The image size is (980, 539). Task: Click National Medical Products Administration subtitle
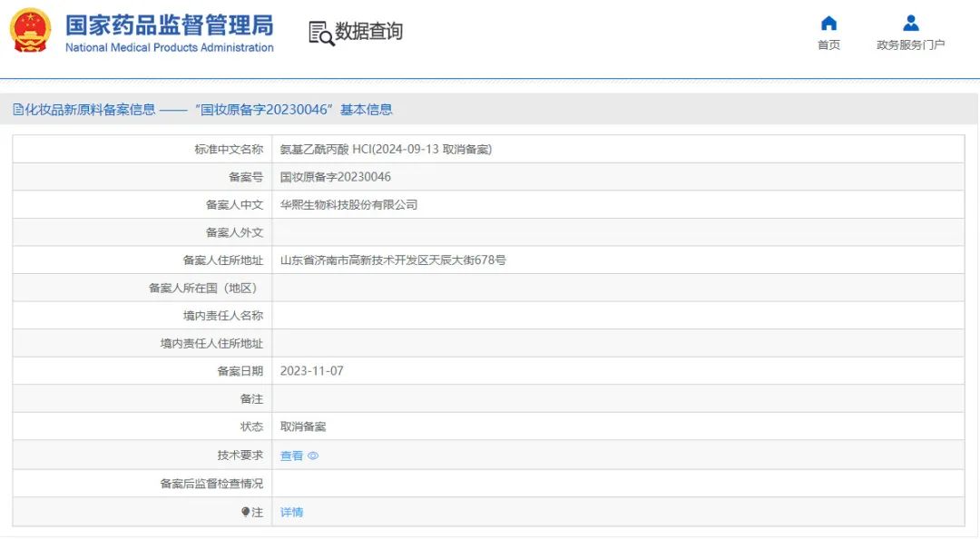[x=170, y=47]
